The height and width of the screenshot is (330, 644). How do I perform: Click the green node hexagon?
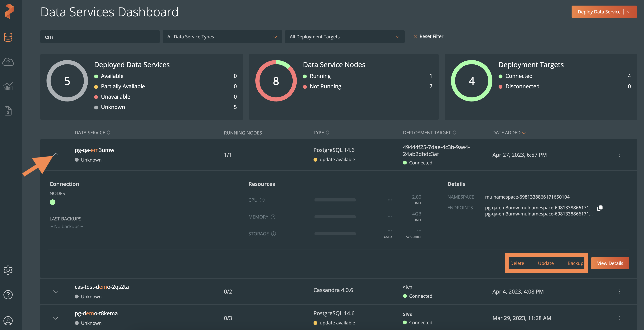point(52,202)
